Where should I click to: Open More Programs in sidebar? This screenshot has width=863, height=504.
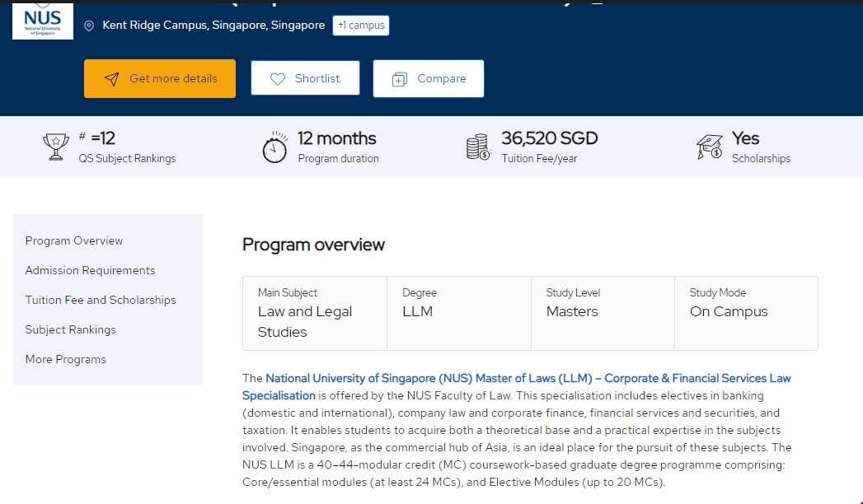66,360
